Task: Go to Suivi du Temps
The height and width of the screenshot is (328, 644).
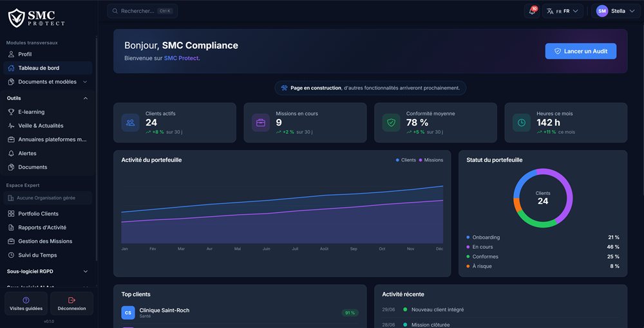Action: [48, 255]
